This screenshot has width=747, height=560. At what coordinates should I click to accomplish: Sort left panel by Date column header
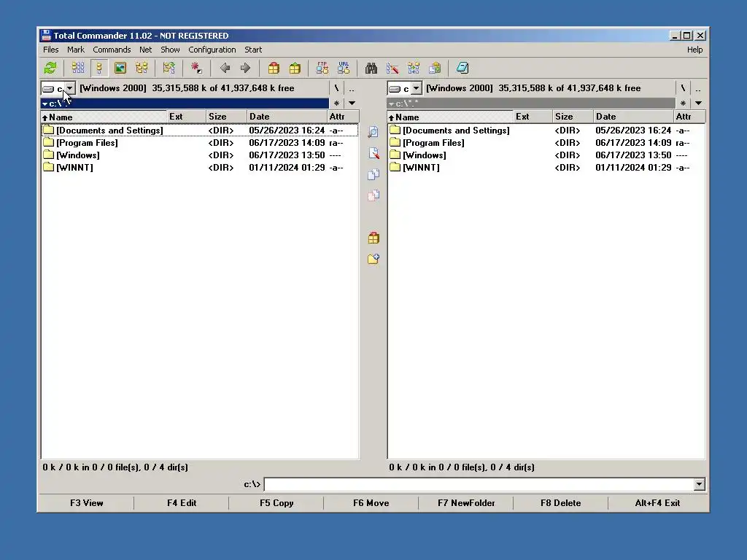pyautogui.click(x=287, y=117)
